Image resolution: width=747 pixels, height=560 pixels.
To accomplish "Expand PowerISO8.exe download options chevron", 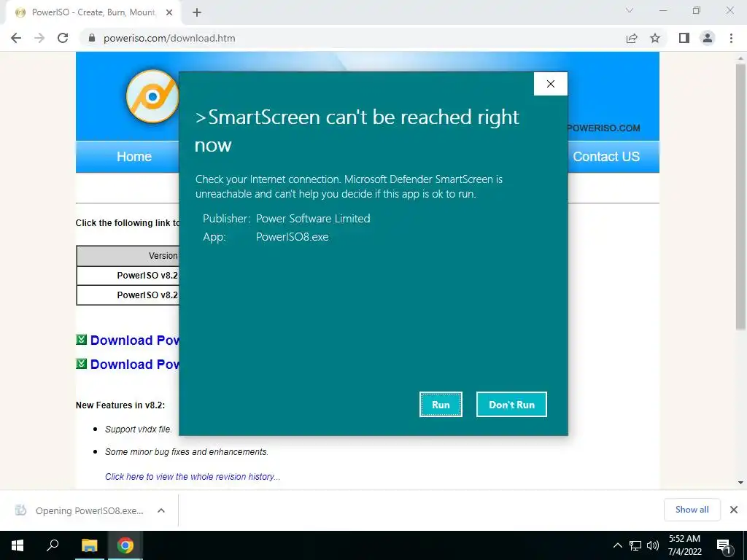I will coord(161,510).
